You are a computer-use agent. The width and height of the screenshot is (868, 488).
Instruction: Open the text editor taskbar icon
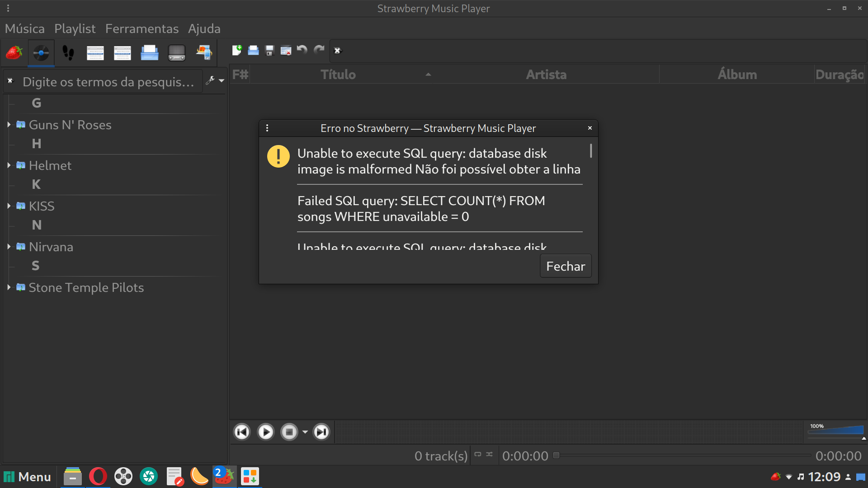tap(174, 476)
